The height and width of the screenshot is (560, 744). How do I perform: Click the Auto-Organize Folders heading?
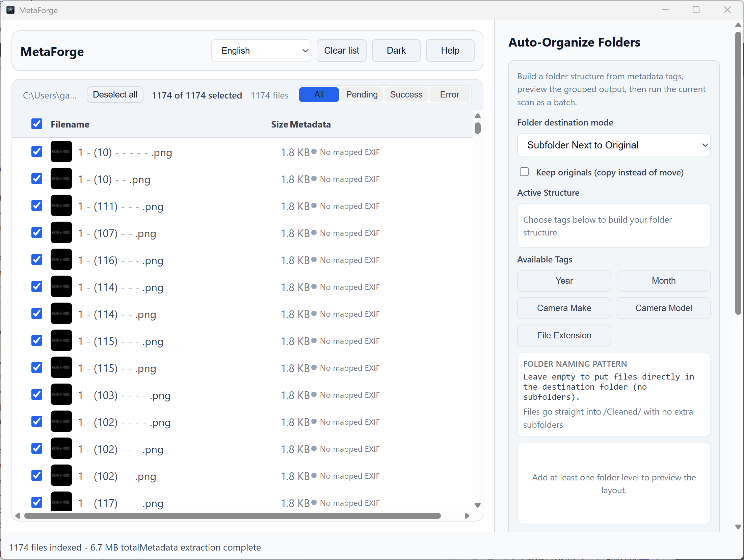point(574,42)
